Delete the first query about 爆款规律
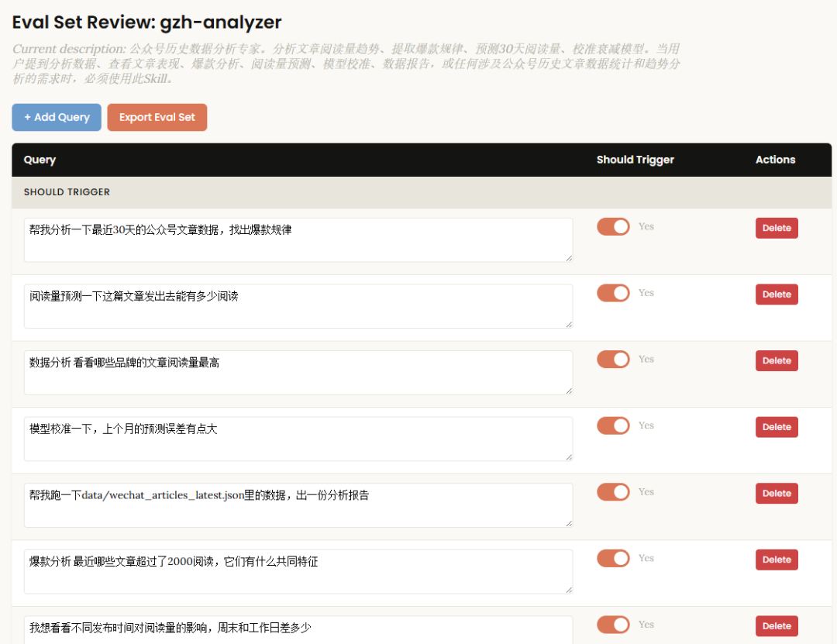This screenshot has width=837, height=644. (777, 227)
